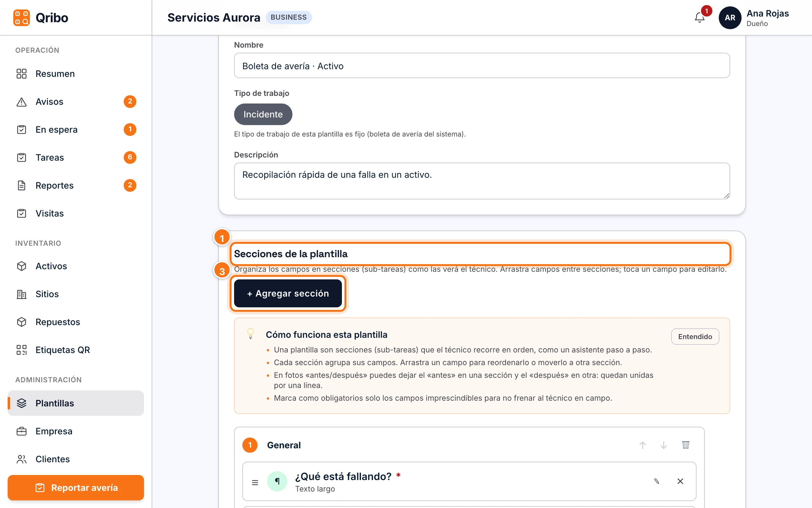Viewport: 812px width, 508px height.
Task: Click the paragraph type icon for Texto largo
Action: (277, 481)
